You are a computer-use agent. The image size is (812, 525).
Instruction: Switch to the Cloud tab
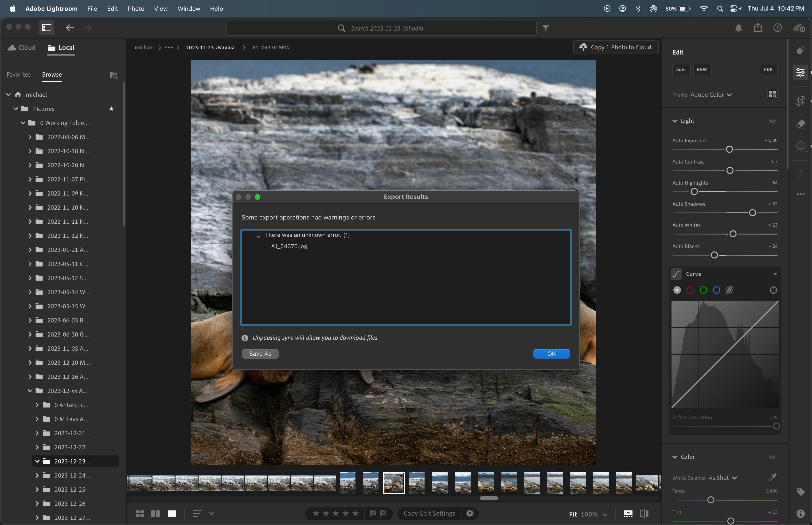(x=22, y=48)
